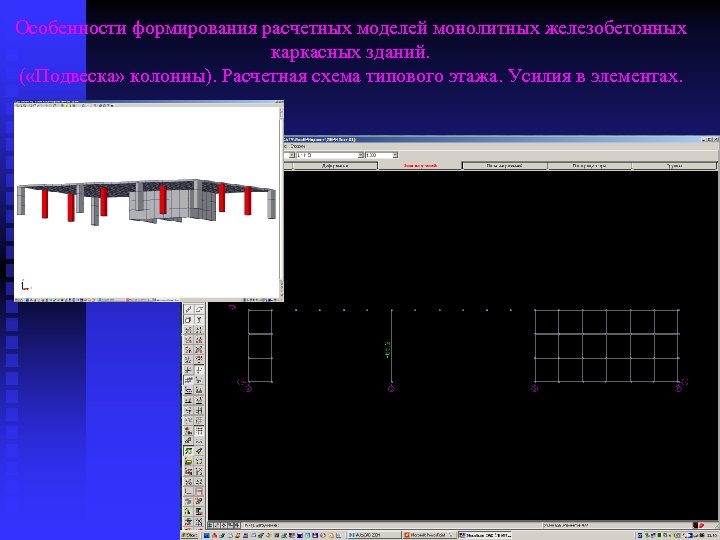The image size is (720, 540).
Task: Click the first view-control icon below canvas
Action: point(211,525)
